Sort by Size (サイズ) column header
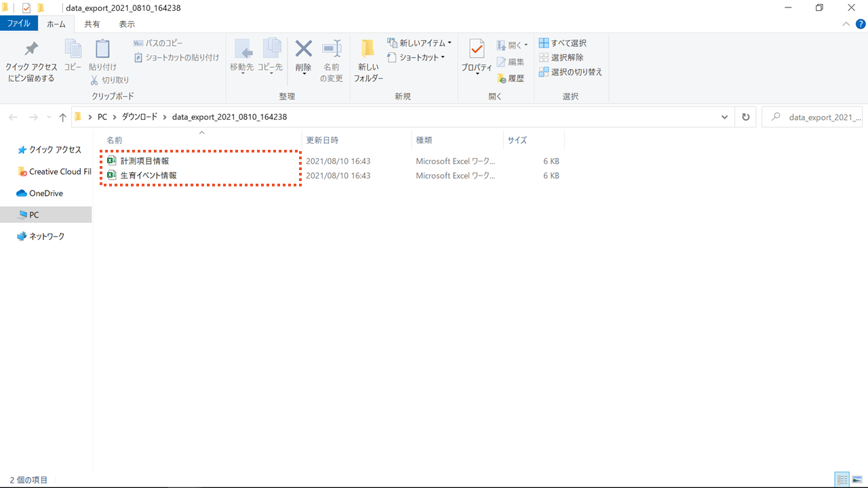This screenshot has height=488, width=868. click(517, 140)
